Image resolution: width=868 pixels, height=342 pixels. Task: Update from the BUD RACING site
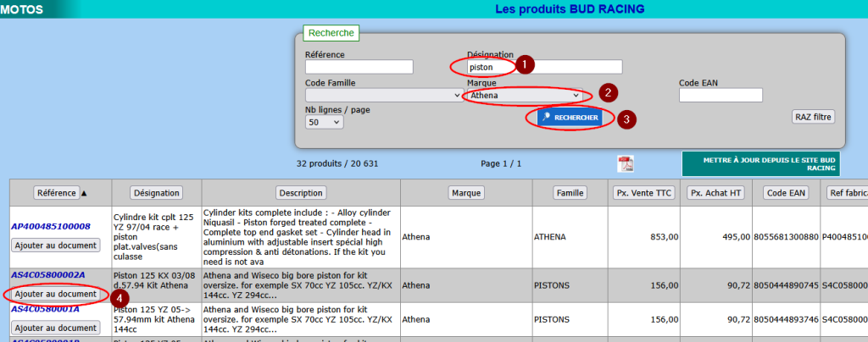pyautogui.click(x=760, y=164)
